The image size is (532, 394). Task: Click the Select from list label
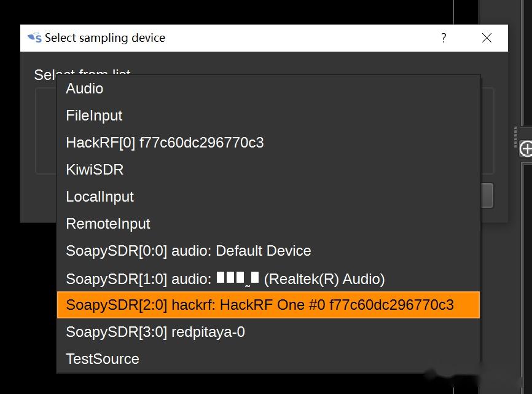click(x=80, y=74)
